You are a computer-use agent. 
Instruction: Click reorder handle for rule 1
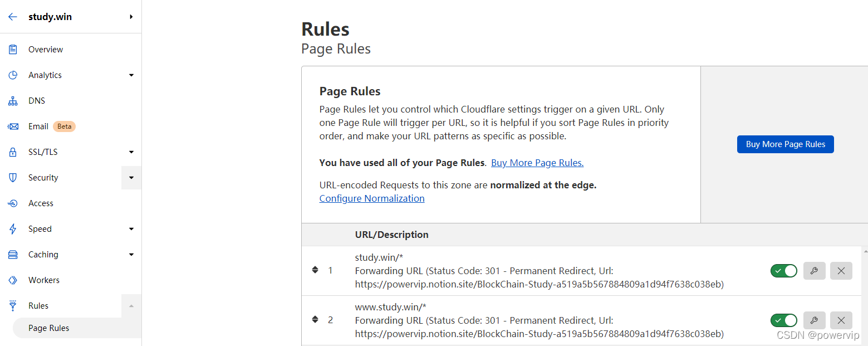[315, 270]
